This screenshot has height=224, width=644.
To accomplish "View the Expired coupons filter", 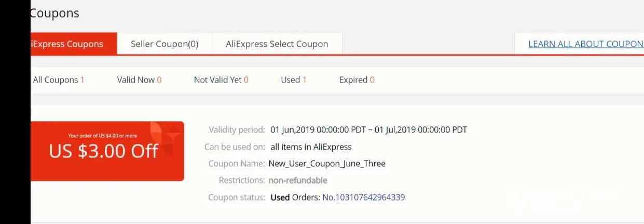I will pos(357,80).
